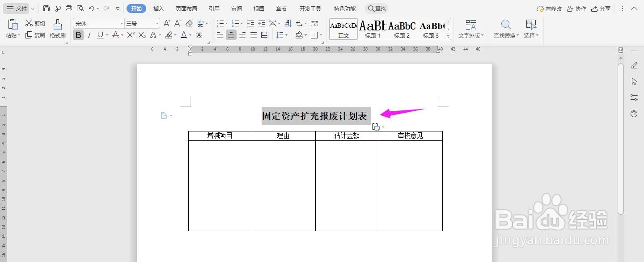Image resolution: width=644 pixels, height=262 pixels.
Task: Click the Redo arrow icon
Action: [106, 8]
